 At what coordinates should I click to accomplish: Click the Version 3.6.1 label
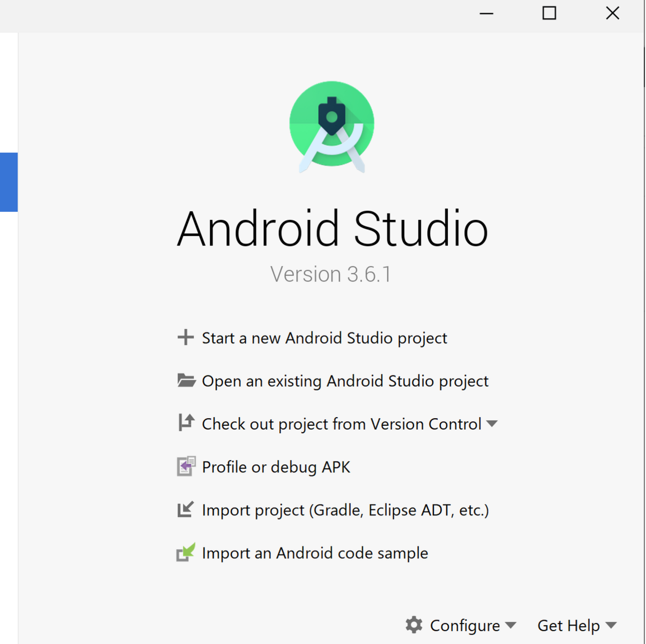331,274
